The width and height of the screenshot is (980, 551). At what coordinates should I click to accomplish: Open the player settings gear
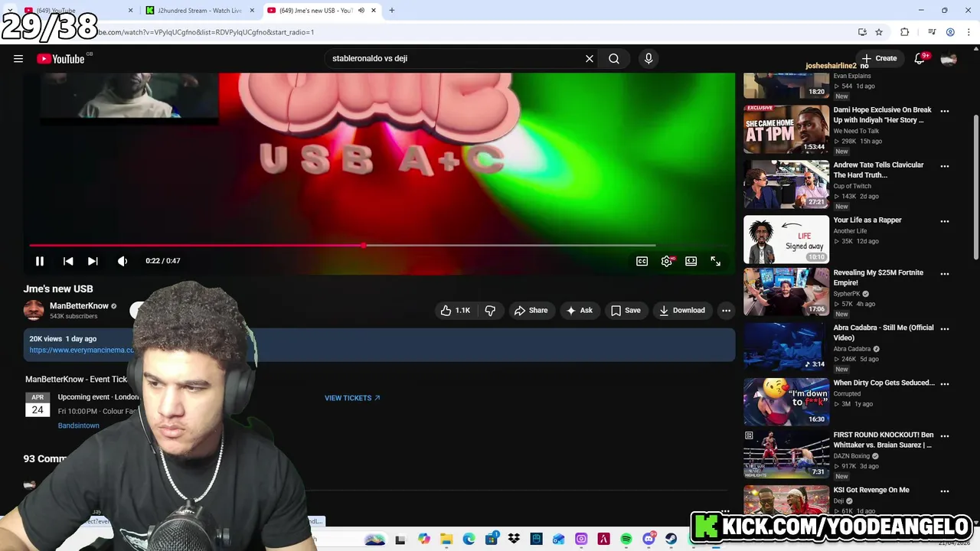(667, 261)
